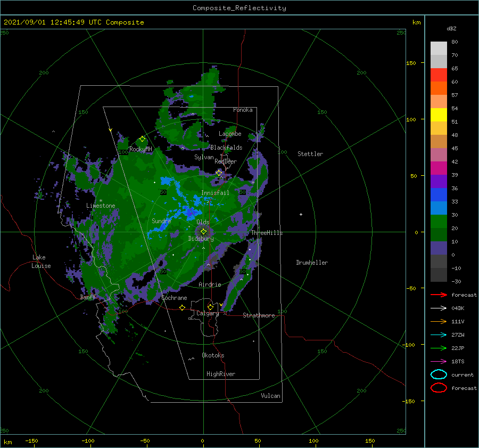Click the 150 tick on the right axis
Image resolution: width=479 pixels, height=448 pixels.
coord(411,63)
